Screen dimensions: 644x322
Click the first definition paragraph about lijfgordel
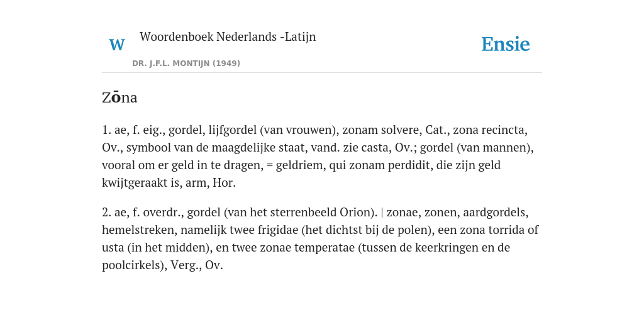coord(318,157)
